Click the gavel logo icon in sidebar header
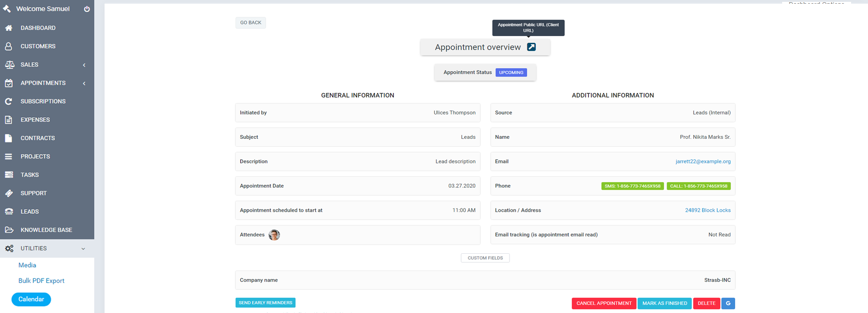 click(7, 9)
